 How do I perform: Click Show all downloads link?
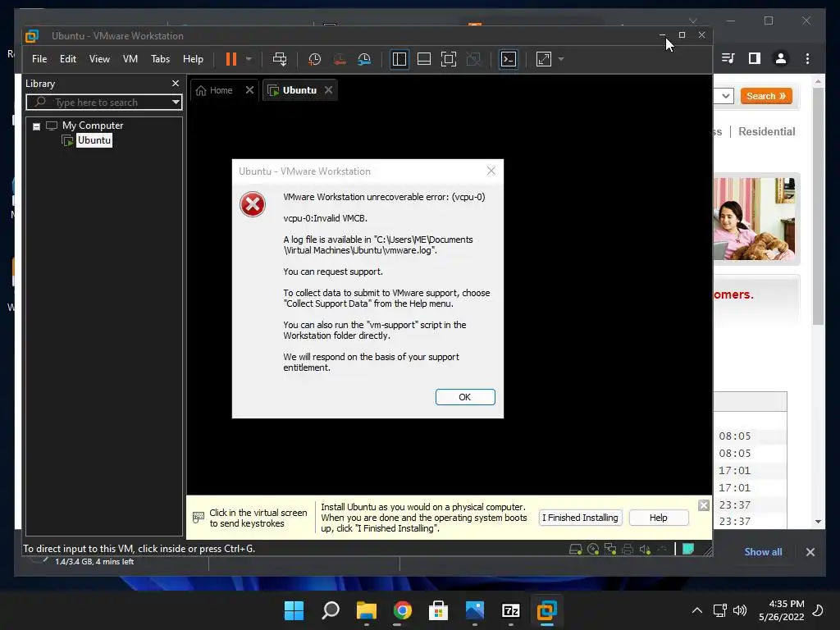763,552
